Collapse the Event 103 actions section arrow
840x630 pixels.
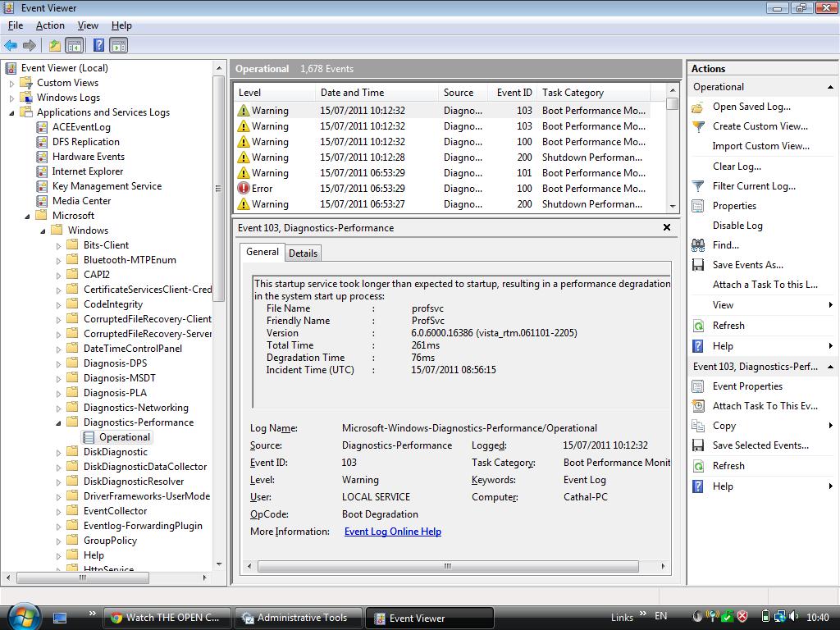[830, 367]
